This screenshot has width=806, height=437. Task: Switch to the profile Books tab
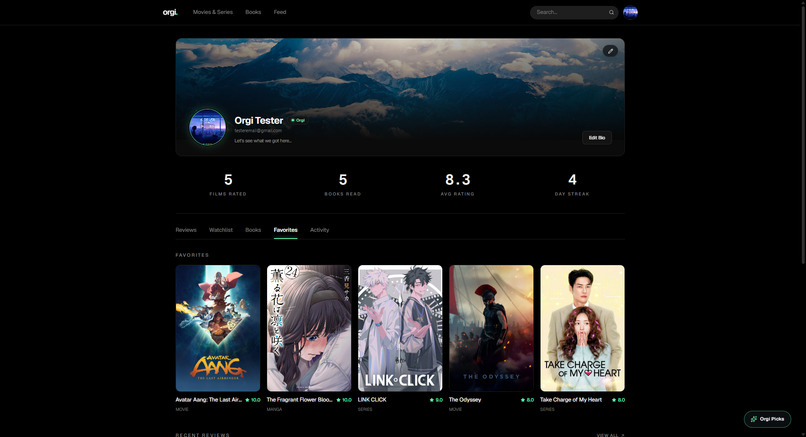pyautogui.click(x=253, y=230)
